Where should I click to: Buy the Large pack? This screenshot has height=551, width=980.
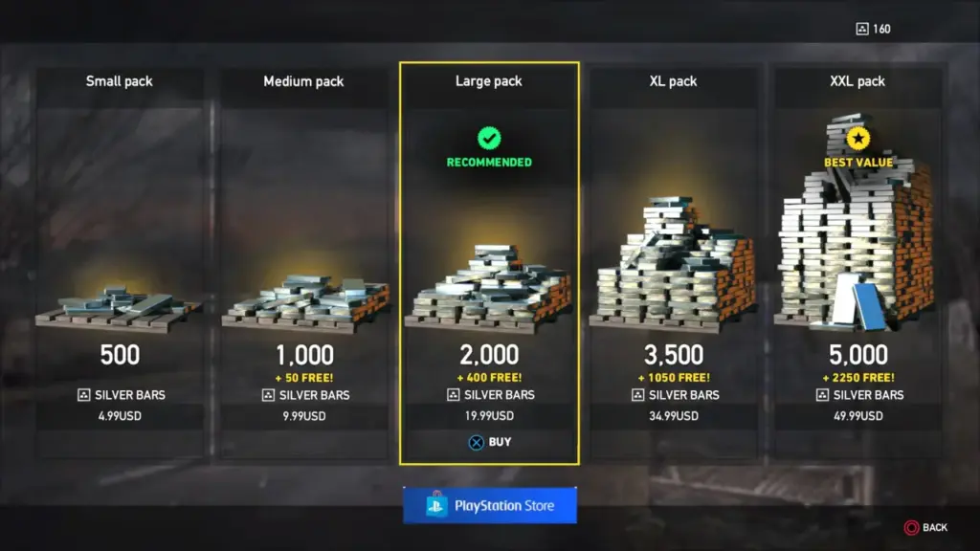pyautogui.click(x=489, y=442)
